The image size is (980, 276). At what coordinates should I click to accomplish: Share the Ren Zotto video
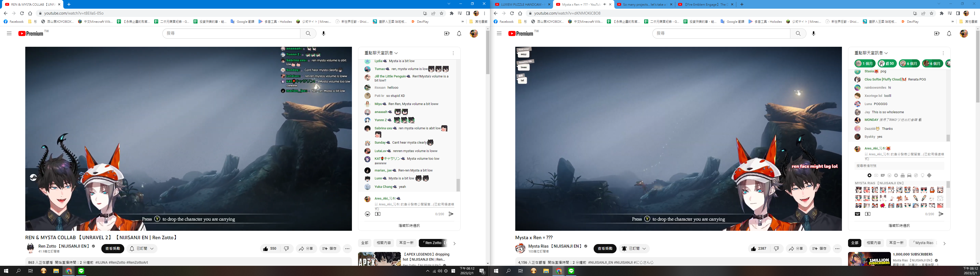coord(306,249)
